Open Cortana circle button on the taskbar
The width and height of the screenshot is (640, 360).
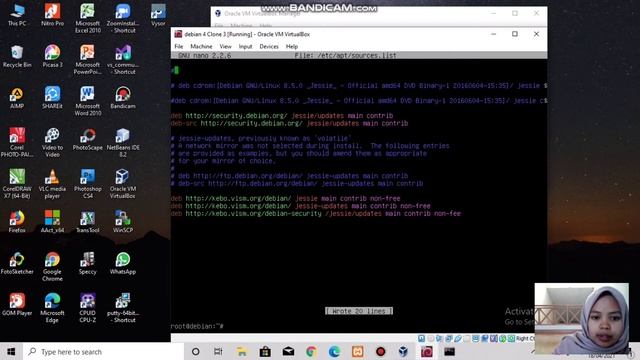coord(196,351)
